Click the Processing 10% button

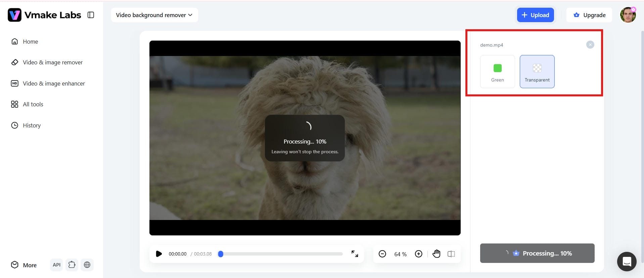(x=537, y=253)
